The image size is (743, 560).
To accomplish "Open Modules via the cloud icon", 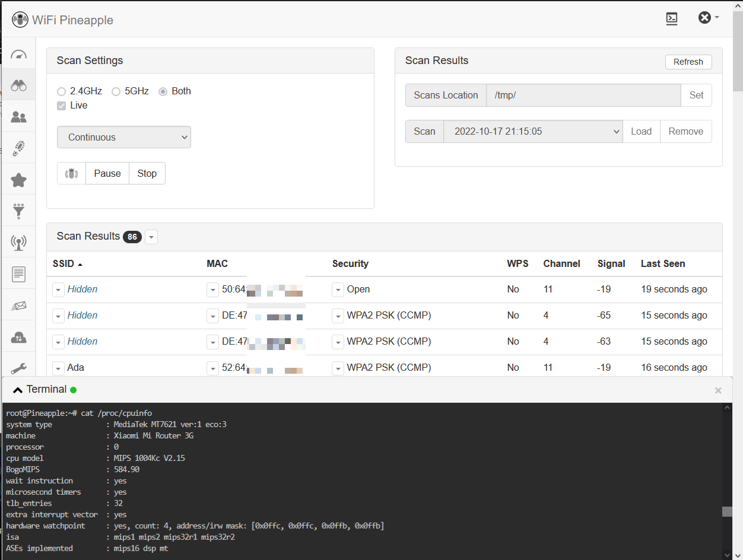I will pyautogui.click(x=19, y=338).
